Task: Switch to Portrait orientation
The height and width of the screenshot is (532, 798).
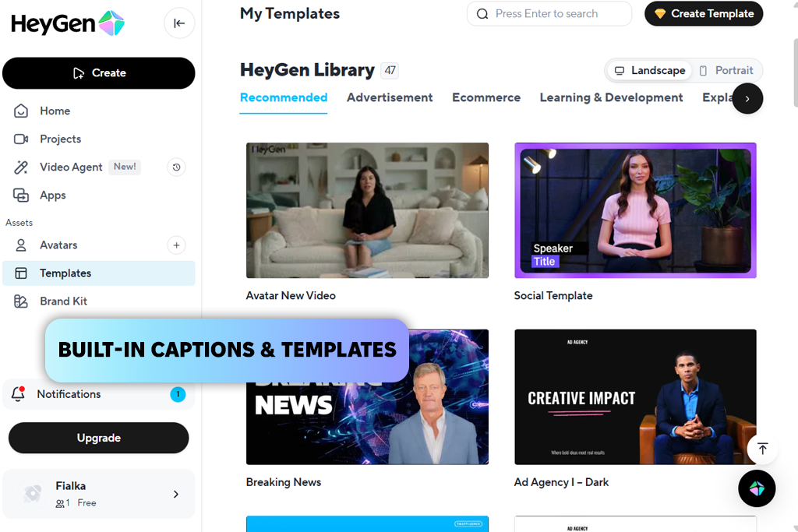Action: click(x=726, y=70)
